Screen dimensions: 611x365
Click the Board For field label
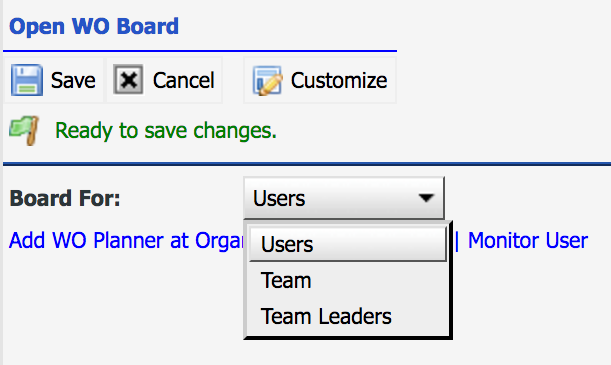[65, 198]
